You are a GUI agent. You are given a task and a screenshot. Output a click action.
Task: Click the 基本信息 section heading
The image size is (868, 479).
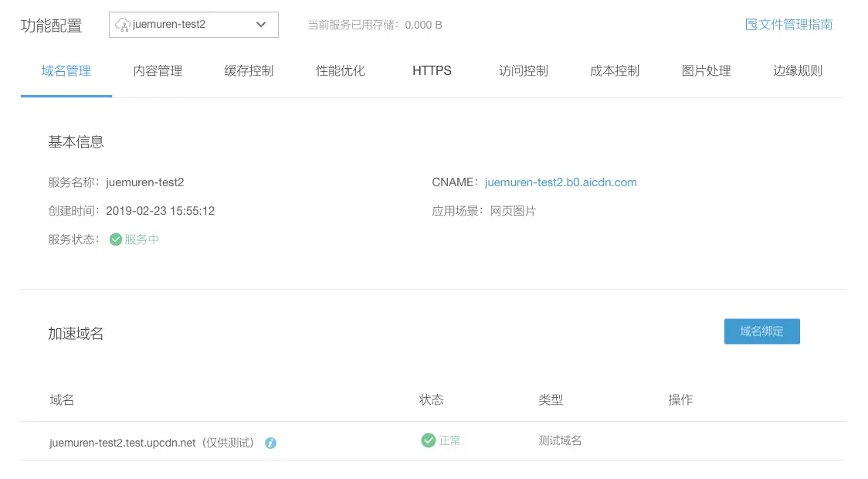tap(76, 142)
